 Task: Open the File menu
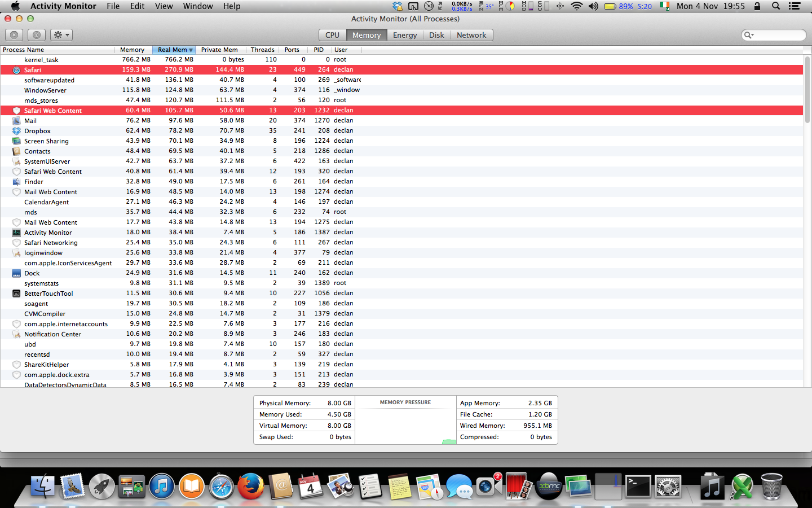113,6
